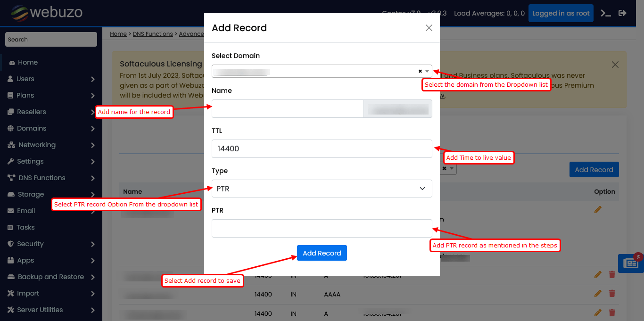Click the Settings wrench icon
Image resolution: width=644 pixels, height=321 pixels.
[10, 162]
